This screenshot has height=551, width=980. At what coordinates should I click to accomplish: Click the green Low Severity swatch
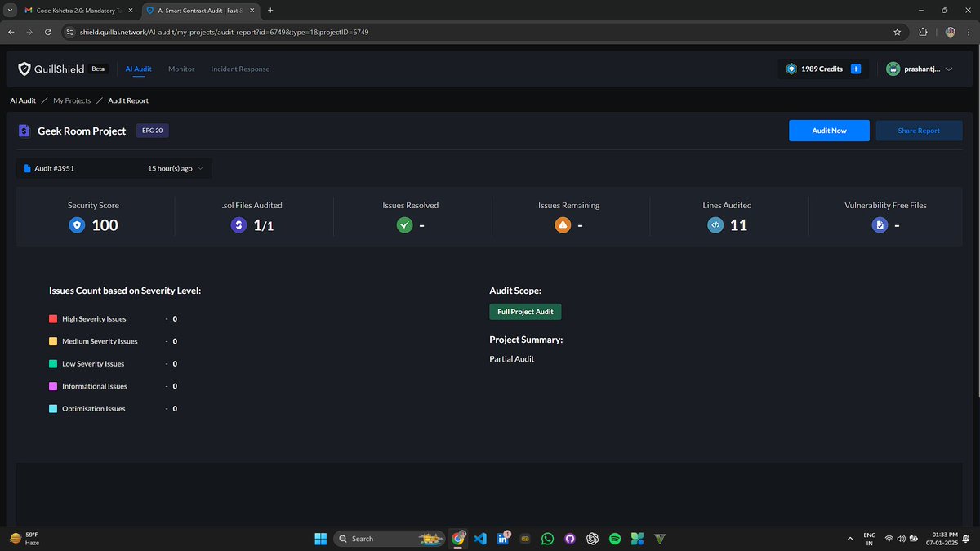(x=53, y=363)
